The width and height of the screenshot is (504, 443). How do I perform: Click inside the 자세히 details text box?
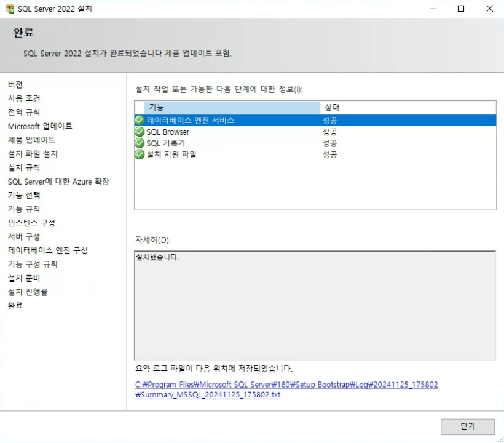click(x=315, y=305)
